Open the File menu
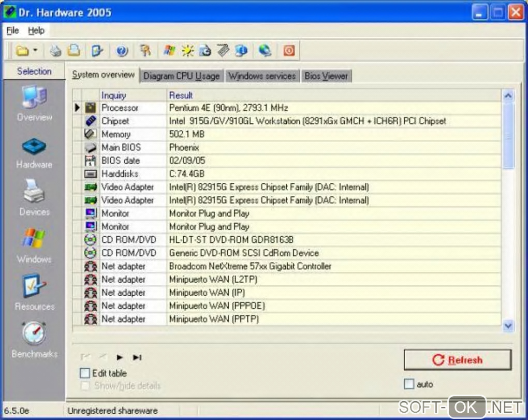The width and height of the screenshot is (528, 420). 12,31
